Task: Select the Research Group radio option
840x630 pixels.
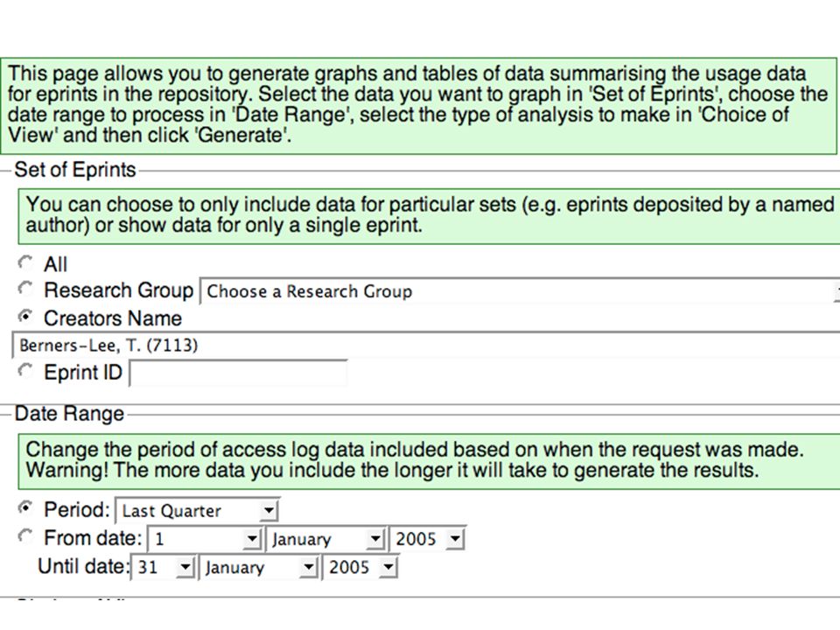Action: 25,289
